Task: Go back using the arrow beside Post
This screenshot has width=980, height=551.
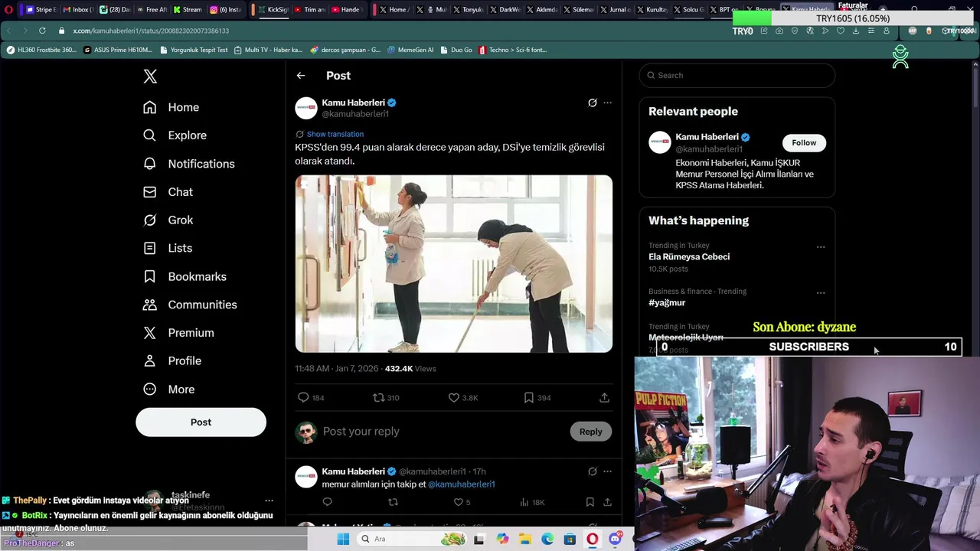Action: click(x=301, y=76)
